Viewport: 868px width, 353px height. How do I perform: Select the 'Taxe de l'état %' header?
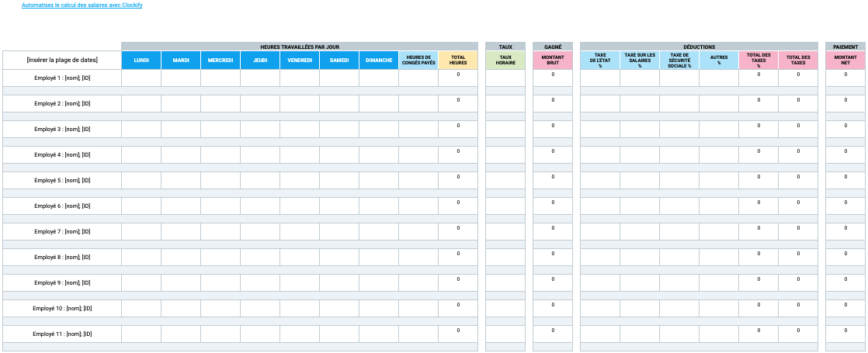600,61
